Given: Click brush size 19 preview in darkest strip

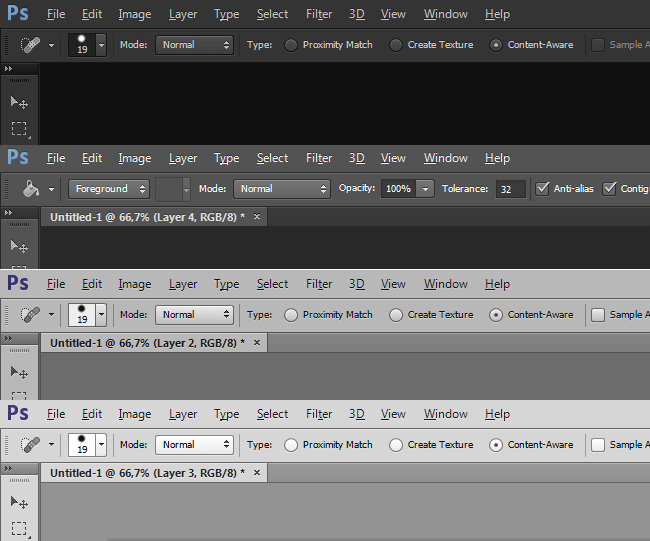Looking at the screenshot, I should point(82,45).
